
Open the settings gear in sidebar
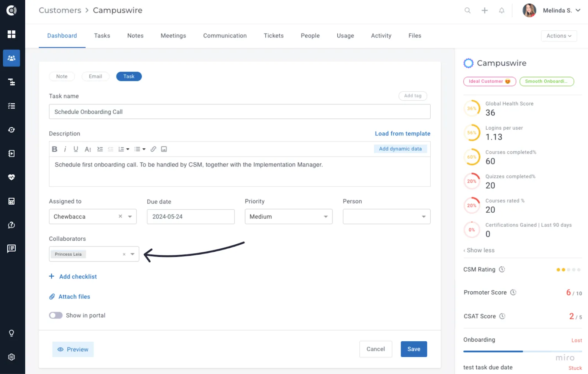tap(11, 357)
